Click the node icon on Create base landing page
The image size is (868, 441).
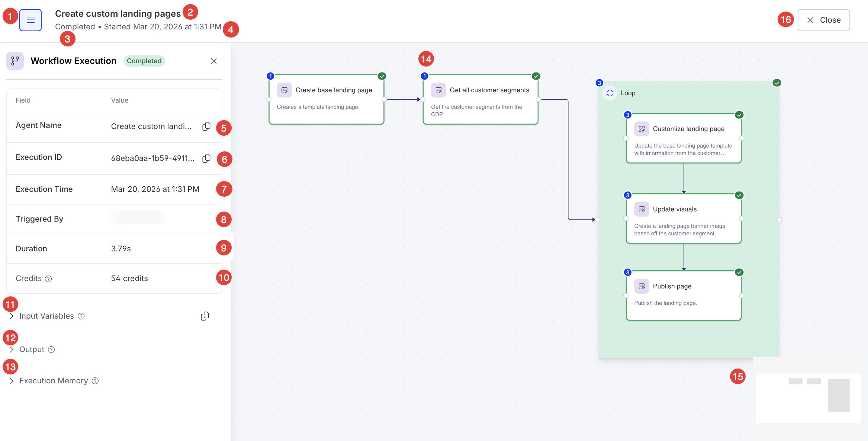pos(284,90)
